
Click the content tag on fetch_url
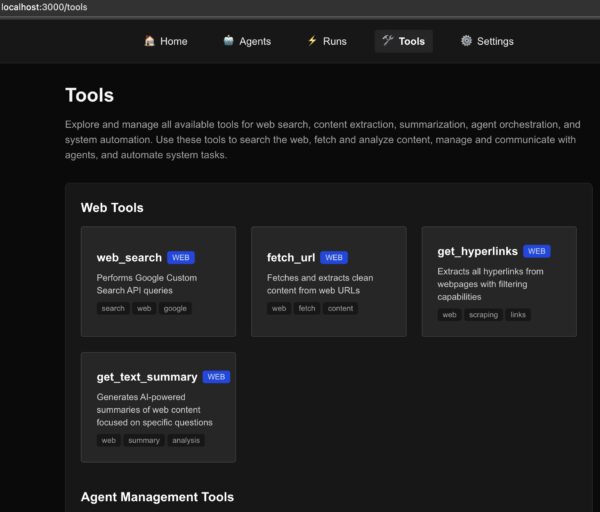coord(340,308)
